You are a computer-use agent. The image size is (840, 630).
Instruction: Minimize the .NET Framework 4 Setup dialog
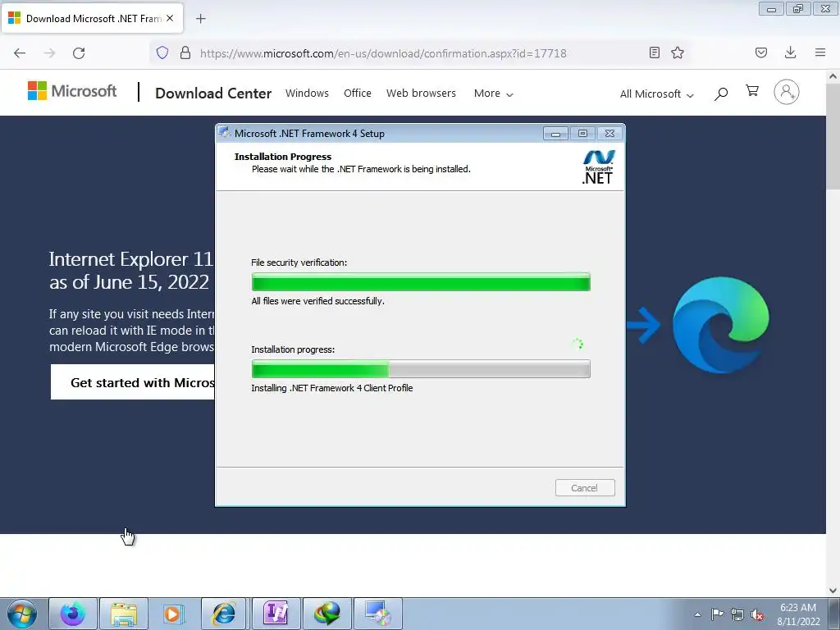[555, 134]
